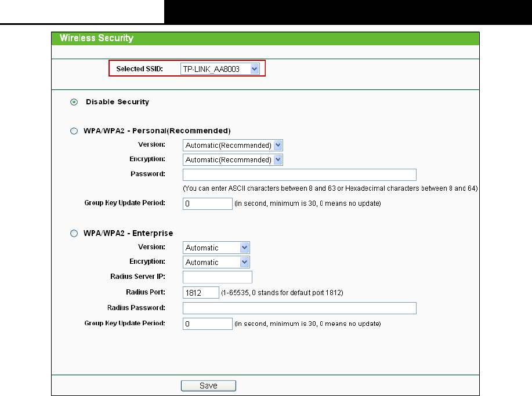Choose WPA/WPA2 - Enterprise radio option
This screenshot has height=396, width=532.
pos(74,233)
